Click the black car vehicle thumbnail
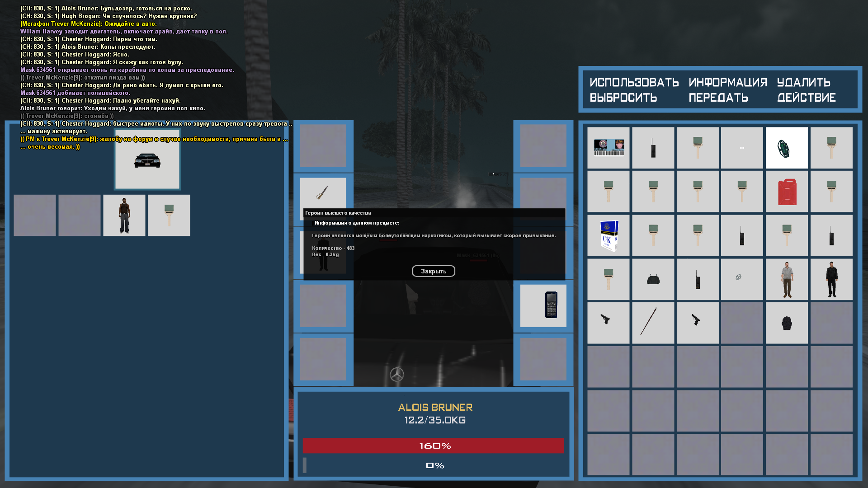Viewport: 868px width, 488px height. pos(147,160)
